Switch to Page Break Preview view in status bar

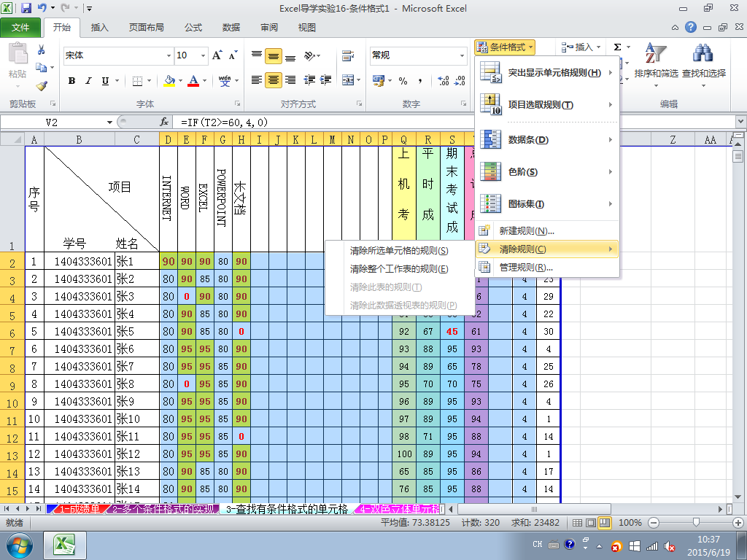[x=605, y=523]
